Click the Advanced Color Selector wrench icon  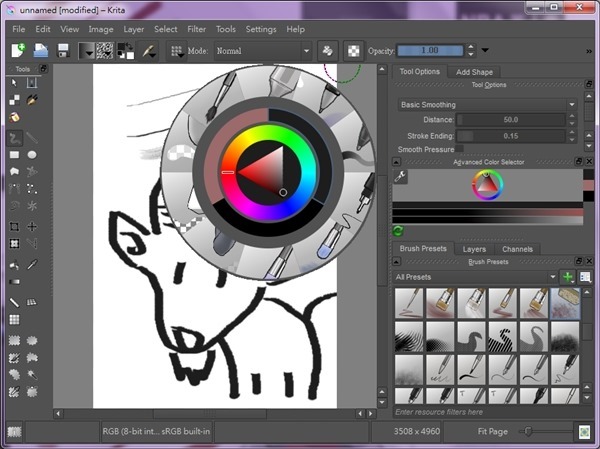[x=401, y=177]
